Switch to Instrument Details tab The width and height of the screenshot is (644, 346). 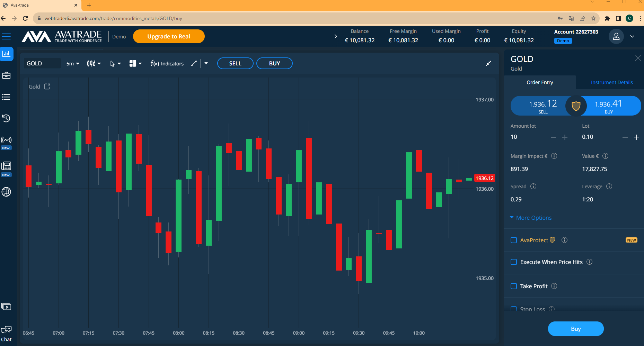(x=611, y=82)
